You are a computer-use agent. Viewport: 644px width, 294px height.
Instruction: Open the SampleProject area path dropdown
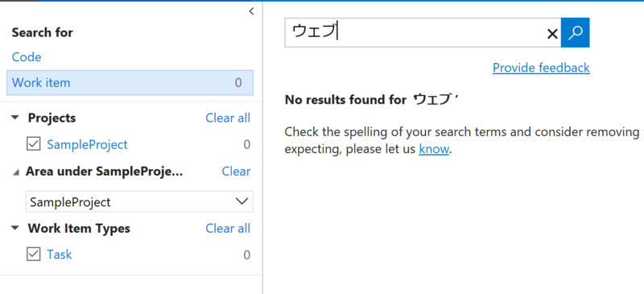point(139,201)
